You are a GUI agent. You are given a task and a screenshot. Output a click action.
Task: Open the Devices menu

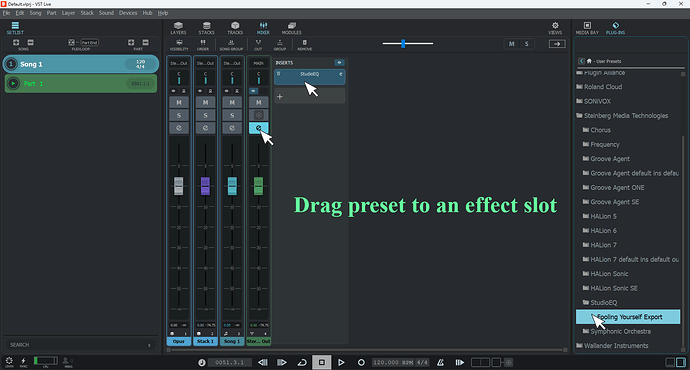point(128,13)
